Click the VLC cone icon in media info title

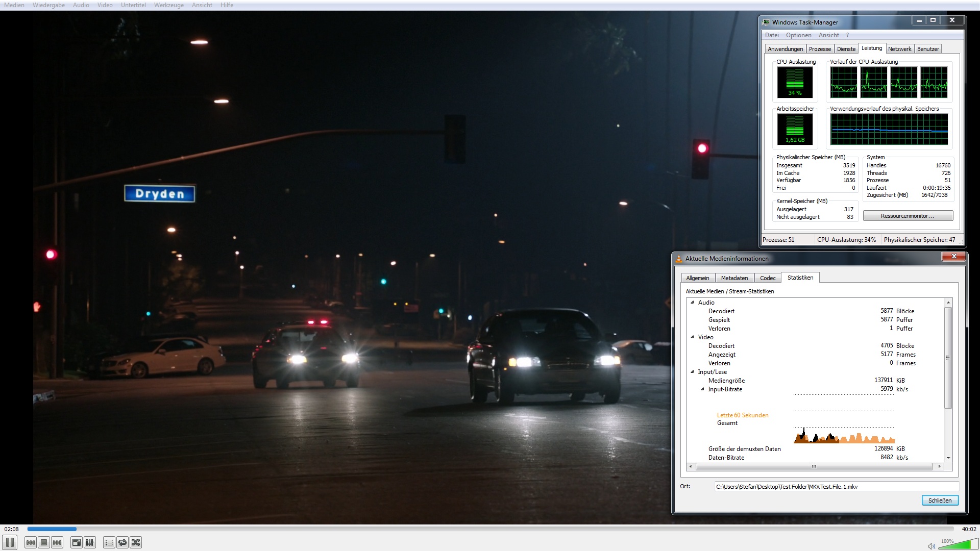click(x=679, y=259)
